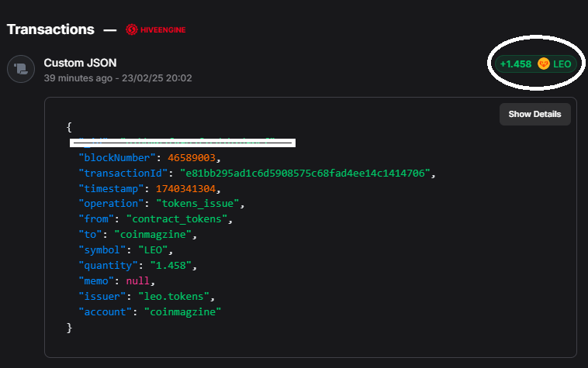Click the memo value null
588x368 pixels.
137,280
